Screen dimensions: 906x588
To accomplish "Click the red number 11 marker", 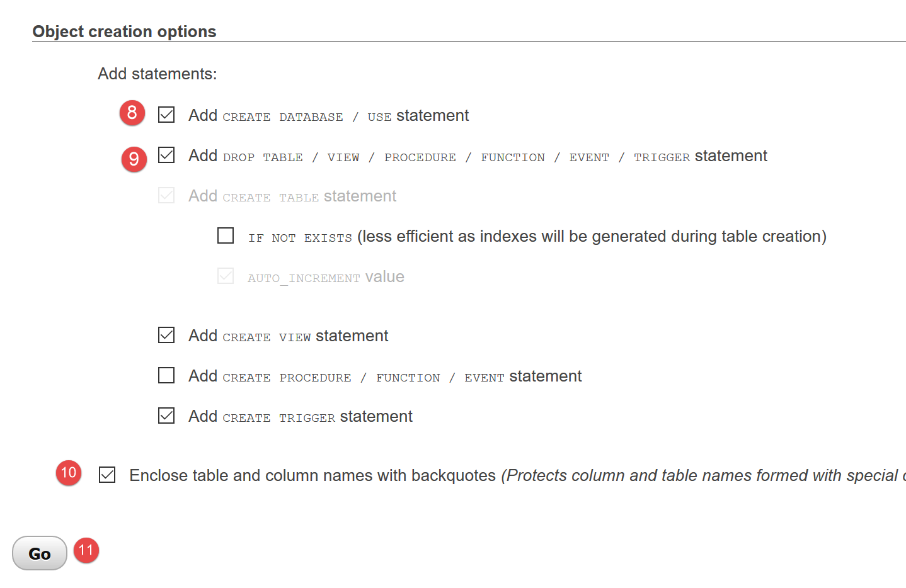I will tap(86, 550).
